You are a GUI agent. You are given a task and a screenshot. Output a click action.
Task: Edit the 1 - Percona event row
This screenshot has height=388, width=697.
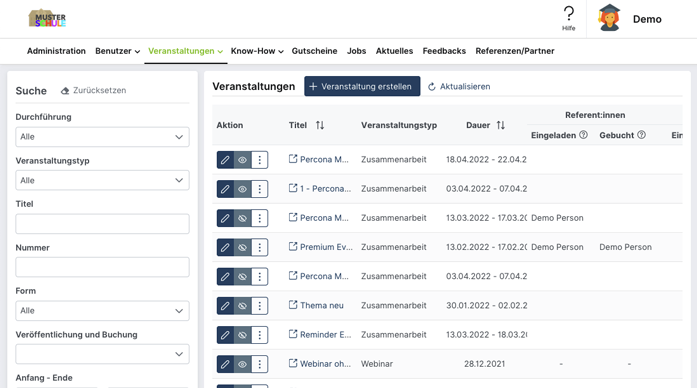coord(225,189)
